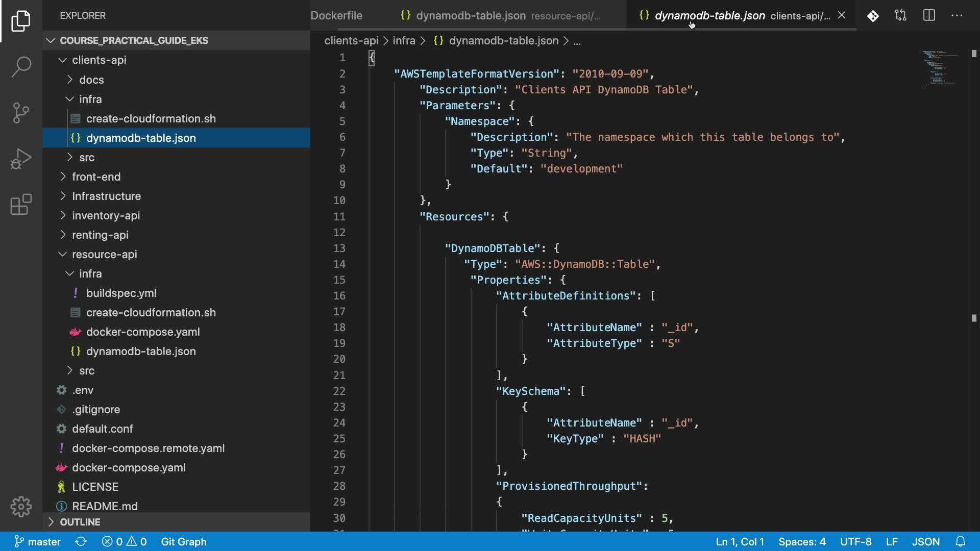980x551 pixels.
Task: Expand the OUTLINE section
Action: tap(80, 522)
